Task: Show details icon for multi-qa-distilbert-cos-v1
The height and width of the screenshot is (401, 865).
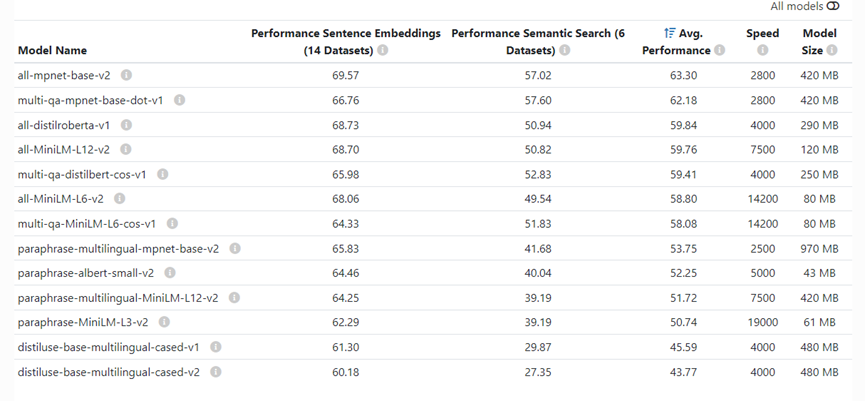Action: pos(162,174)
